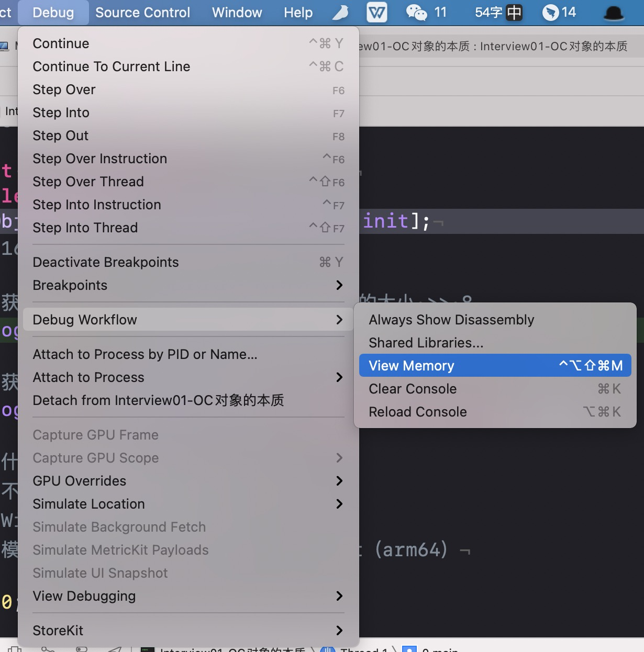Image resolution: width=644 pixels, height=652 pixels.
Task: Choose Step Over Instruction
Action: coord(188,159)
